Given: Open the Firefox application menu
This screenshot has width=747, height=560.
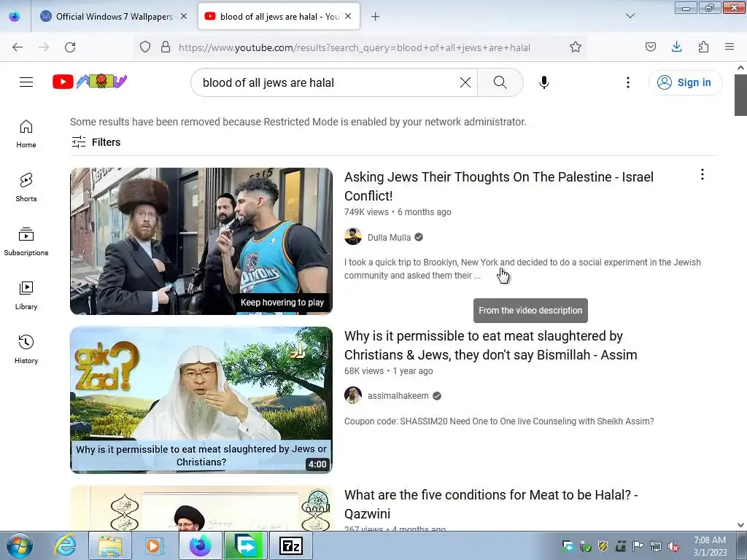Looking at the screenshot, I should coord(729,47).
